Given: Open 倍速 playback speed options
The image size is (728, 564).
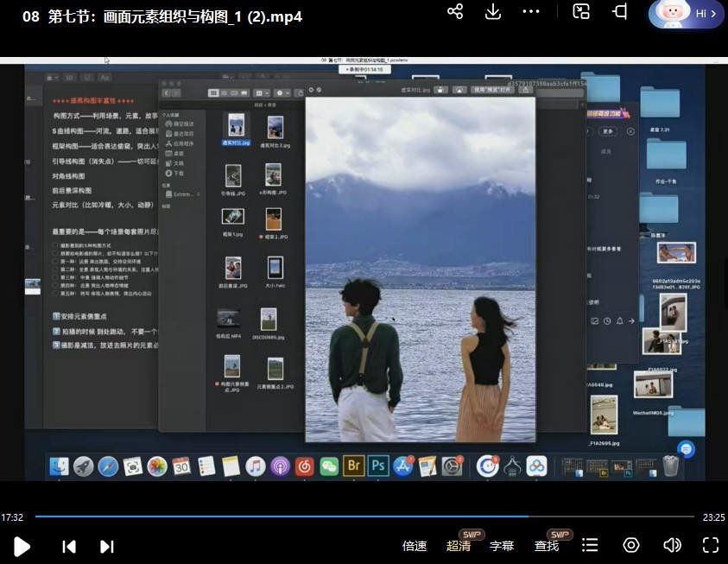Looking at the screenshot, I should (x=414, y=546).
